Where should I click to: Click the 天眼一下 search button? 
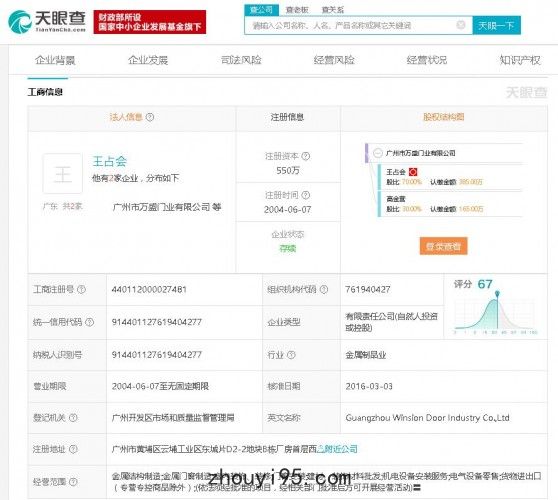pyautogui.click(x=496, y=25)
